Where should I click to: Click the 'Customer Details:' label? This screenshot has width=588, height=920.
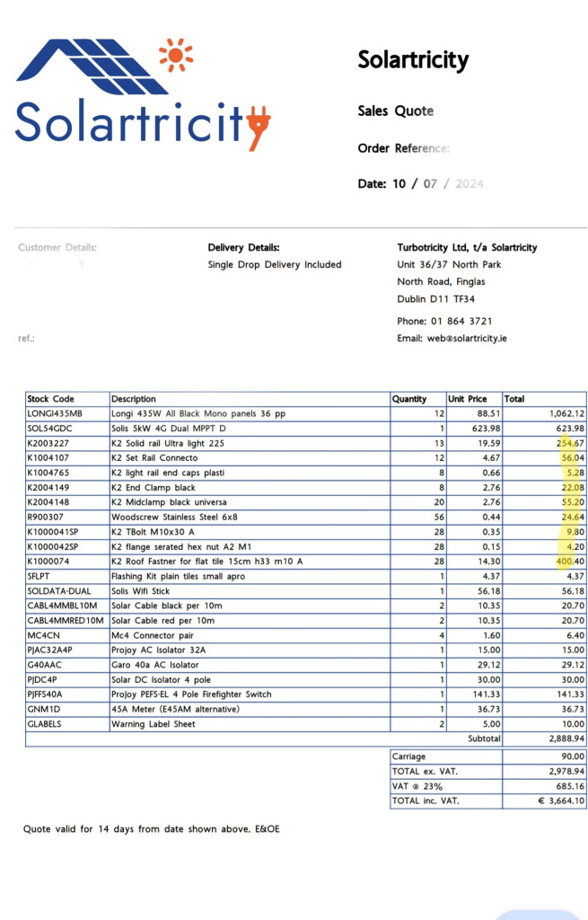click(57, 248)
